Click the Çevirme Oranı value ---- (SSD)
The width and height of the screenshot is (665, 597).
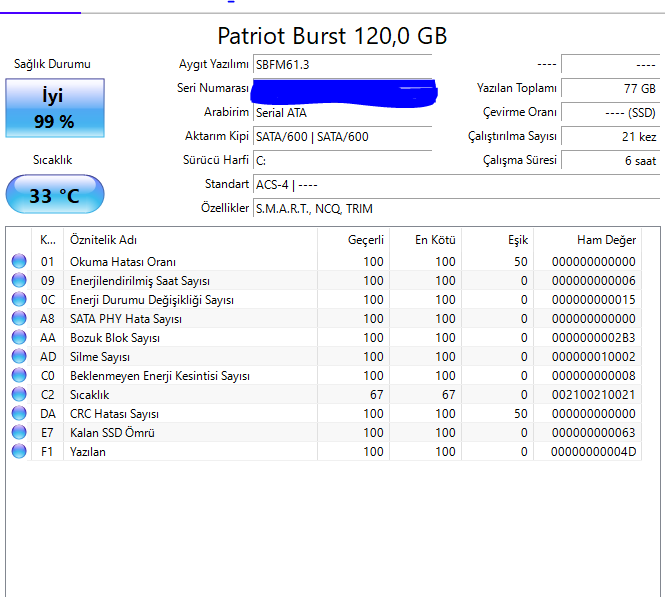point(610,113)
